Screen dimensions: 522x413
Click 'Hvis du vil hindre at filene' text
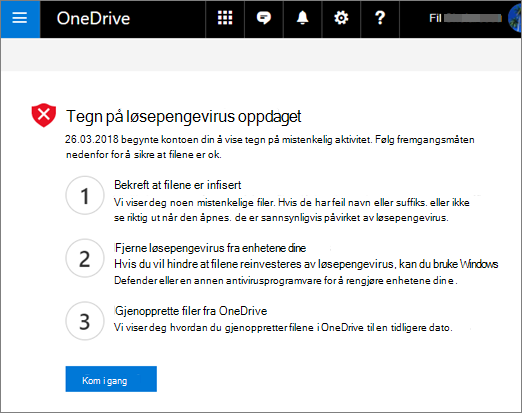pyautogui.click(x=176, y=264)
